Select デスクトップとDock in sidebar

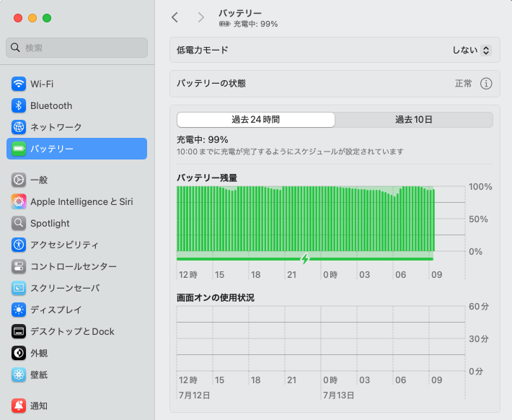coord(72,332)
